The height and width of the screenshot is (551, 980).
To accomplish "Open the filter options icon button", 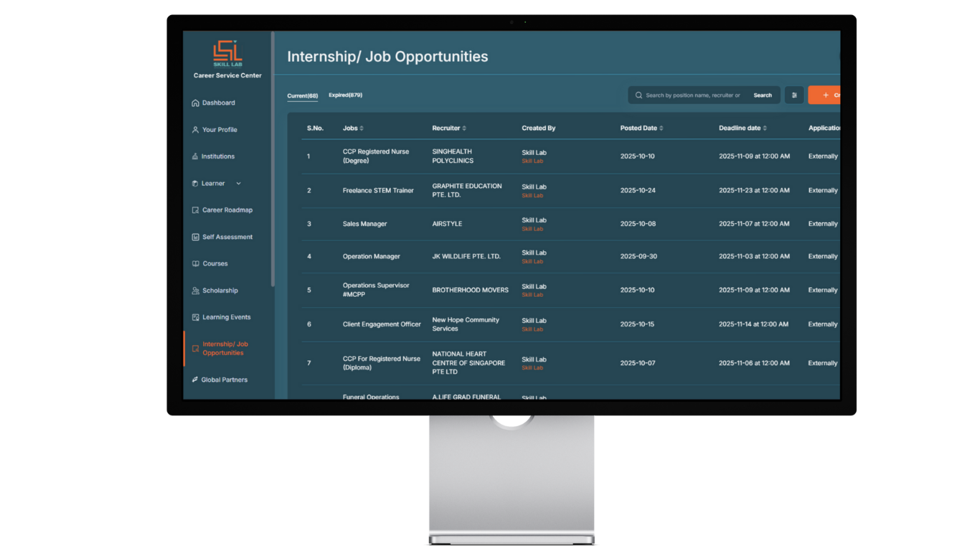I will click(x=794, y=95).
